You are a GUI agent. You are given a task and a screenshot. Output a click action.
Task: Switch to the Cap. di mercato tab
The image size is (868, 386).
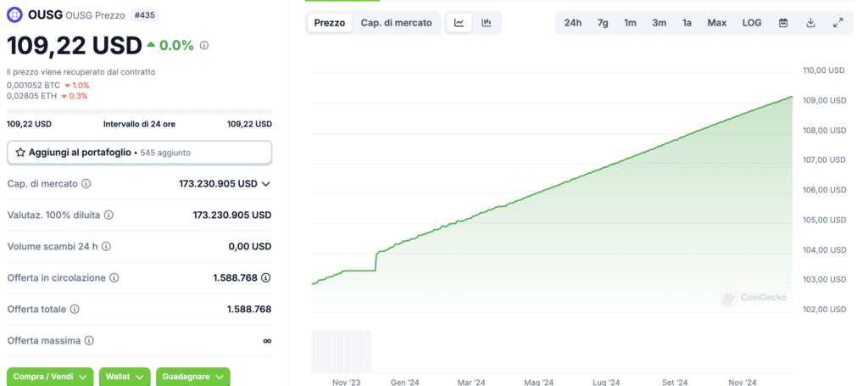click(397, 23)
